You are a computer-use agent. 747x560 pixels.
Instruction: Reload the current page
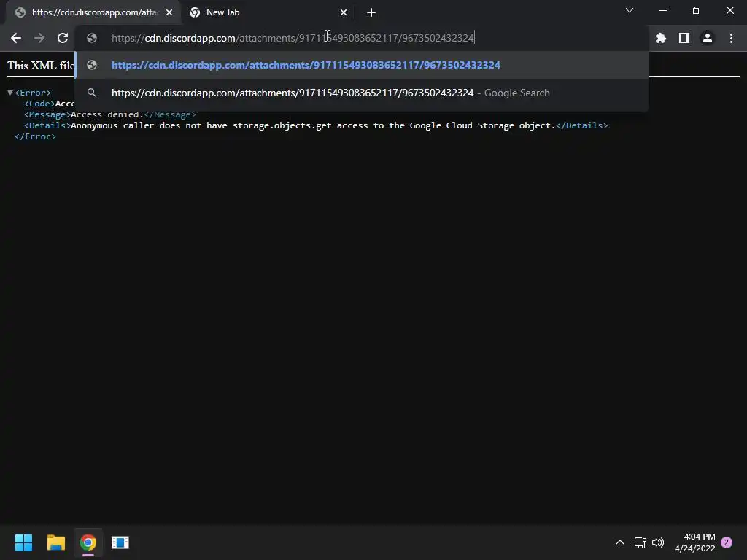tap(63, 38)
